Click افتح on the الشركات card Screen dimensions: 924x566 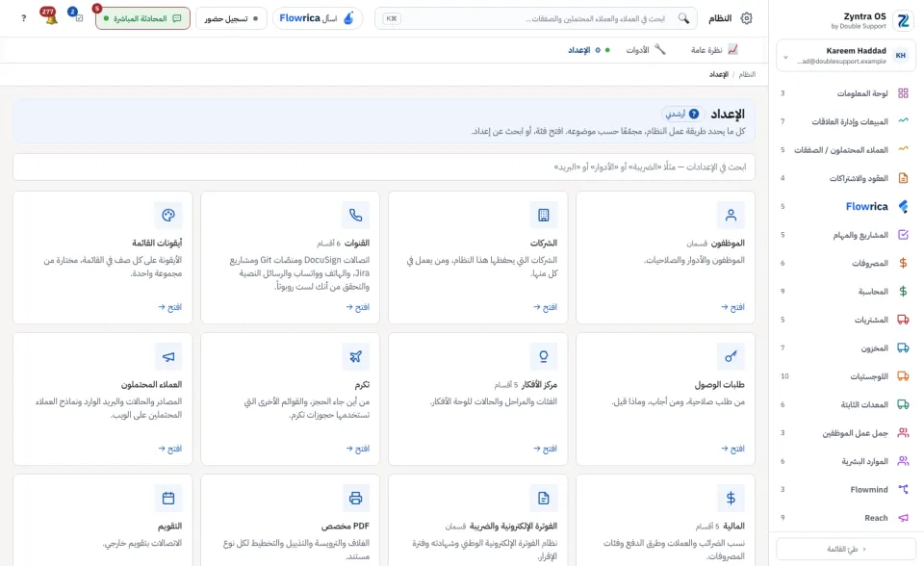coord(545,307)
